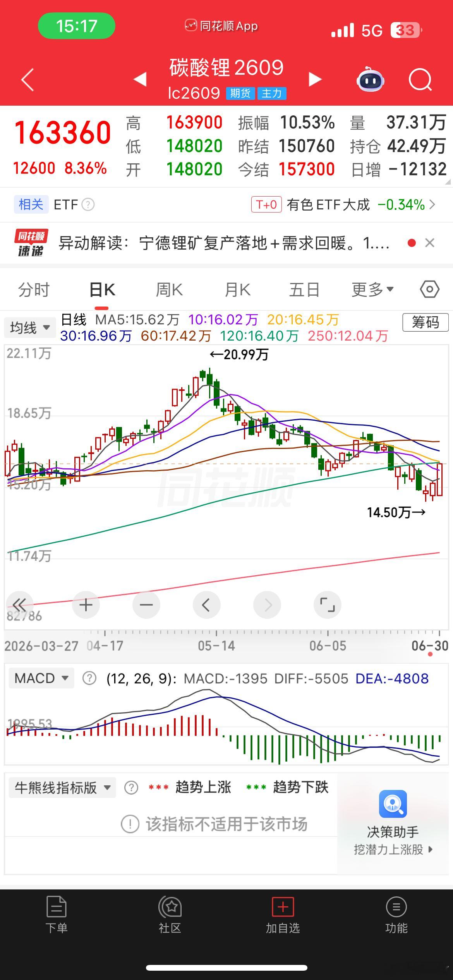
Task: Switch to 周K tab
Action: coord(169,290)
